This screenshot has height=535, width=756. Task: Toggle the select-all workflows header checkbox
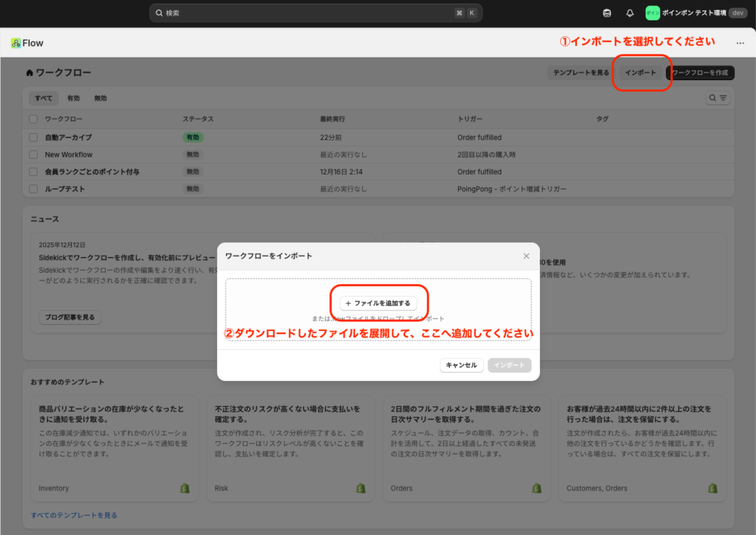[x=33, y=119]
